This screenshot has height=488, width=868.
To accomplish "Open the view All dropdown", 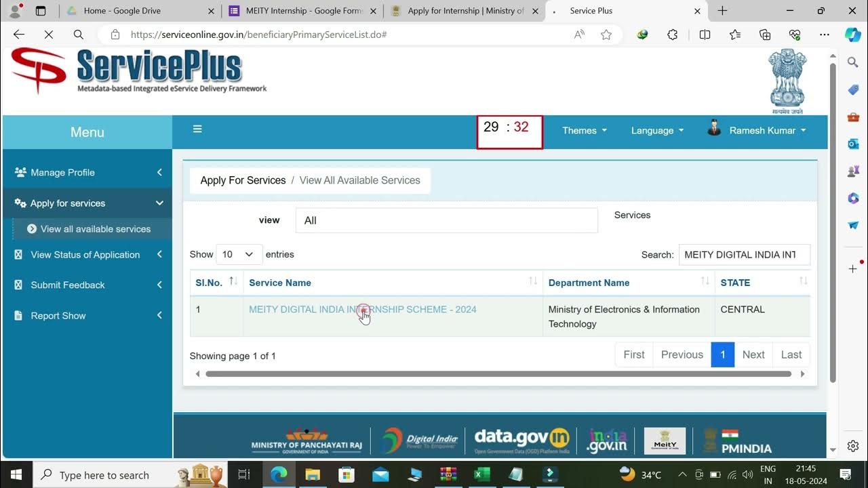I will click(x=447, y=220).
